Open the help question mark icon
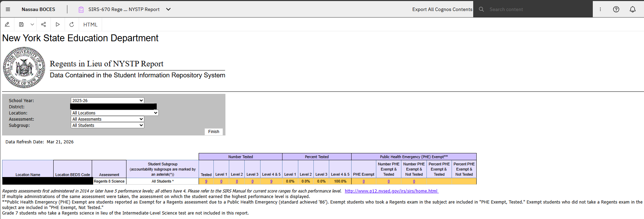644x219 pixels. (x=616, y=9)
